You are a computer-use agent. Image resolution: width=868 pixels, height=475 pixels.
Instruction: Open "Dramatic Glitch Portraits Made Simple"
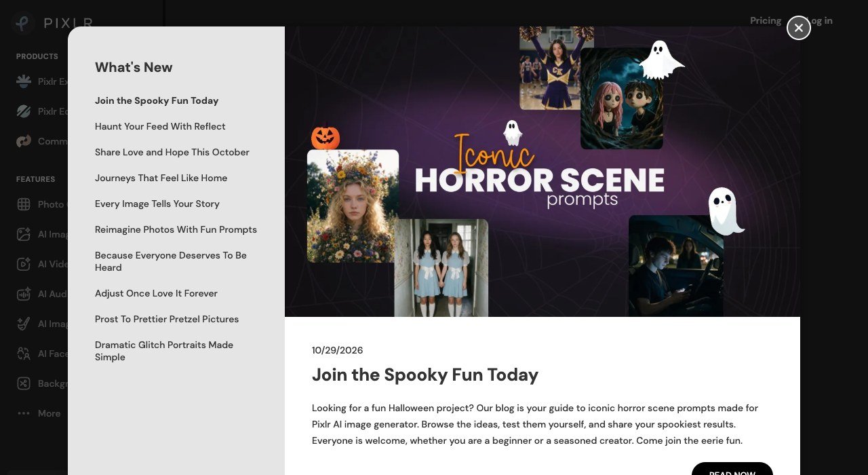coord(164,351)
